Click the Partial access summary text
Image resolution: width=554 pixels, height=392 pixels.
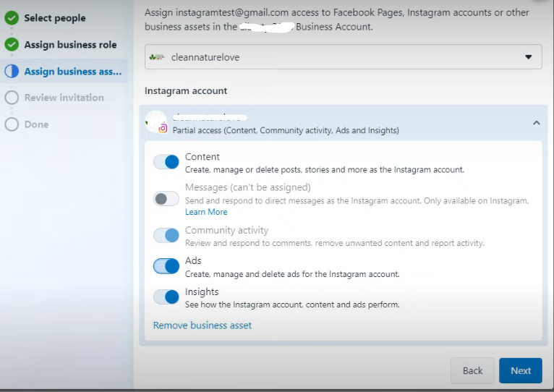(286, 130)
